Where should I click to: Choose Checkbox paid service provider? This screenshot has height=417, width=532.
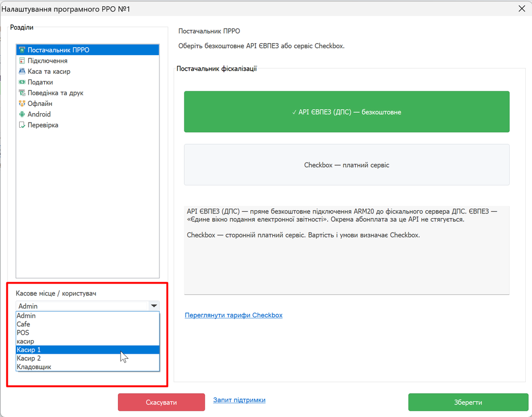click(x=347, y=165)
